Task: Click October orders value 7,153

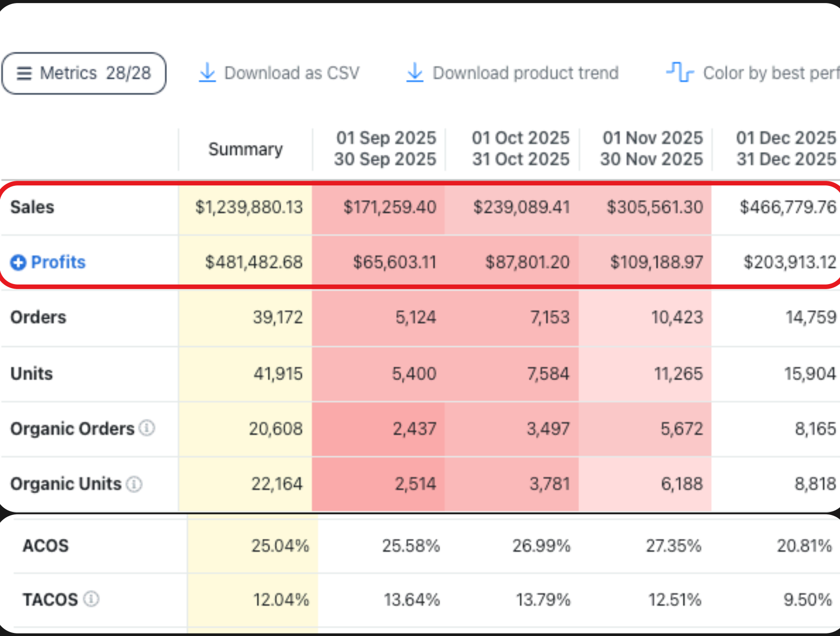Action: click(x=550, y=317)
